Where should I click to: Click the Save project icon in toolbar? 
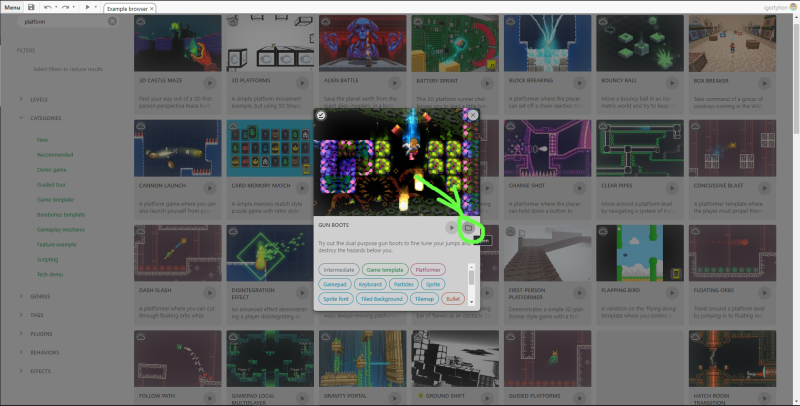31,7
